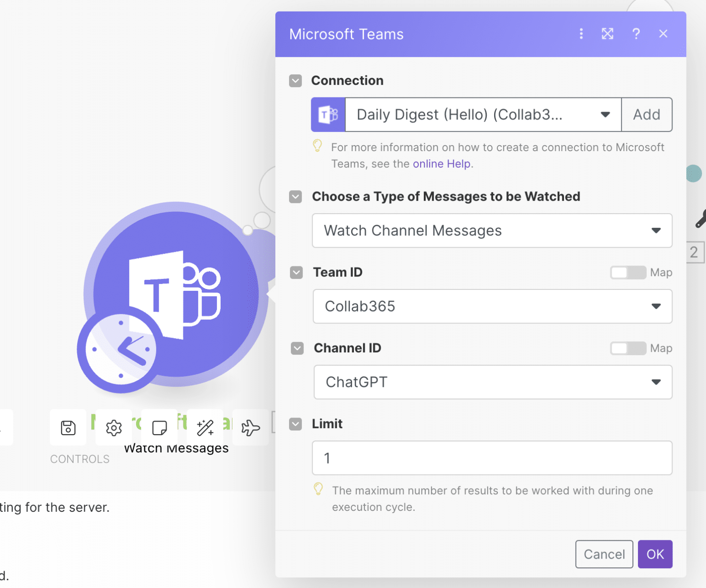Save the scenario with the floppy disk icon
This screenshot has width=706, height=588.
[68, 427]
